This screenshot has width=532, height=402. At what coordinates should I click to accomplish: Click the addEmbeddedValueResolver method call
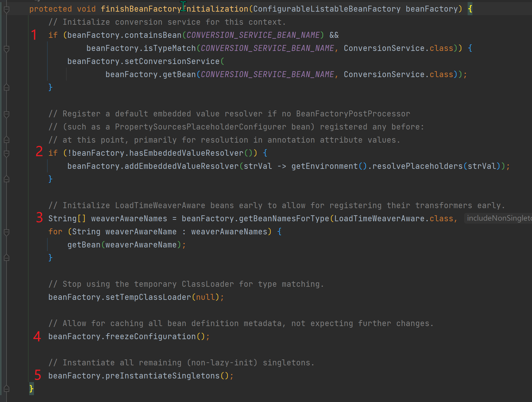181,166
